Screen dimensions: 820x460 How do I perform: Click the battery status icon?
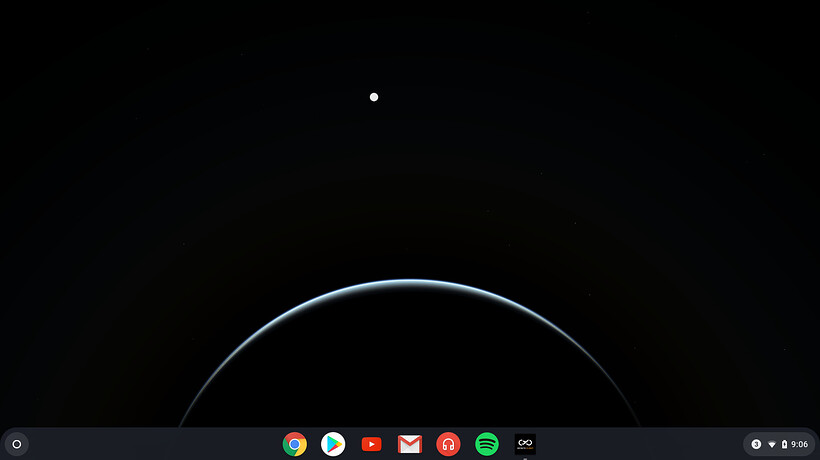(784, 444)
